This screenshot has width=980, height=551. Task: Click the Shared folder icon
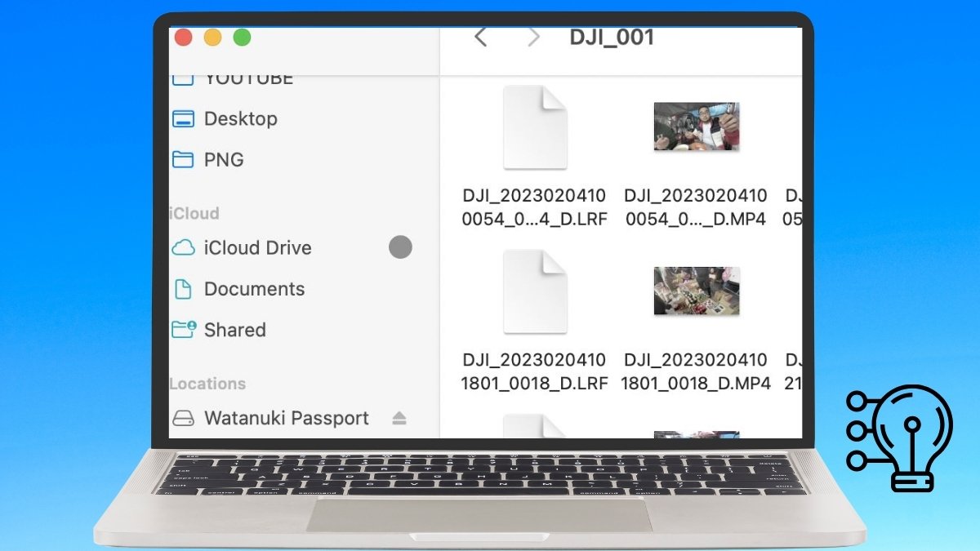pos(184,329)
